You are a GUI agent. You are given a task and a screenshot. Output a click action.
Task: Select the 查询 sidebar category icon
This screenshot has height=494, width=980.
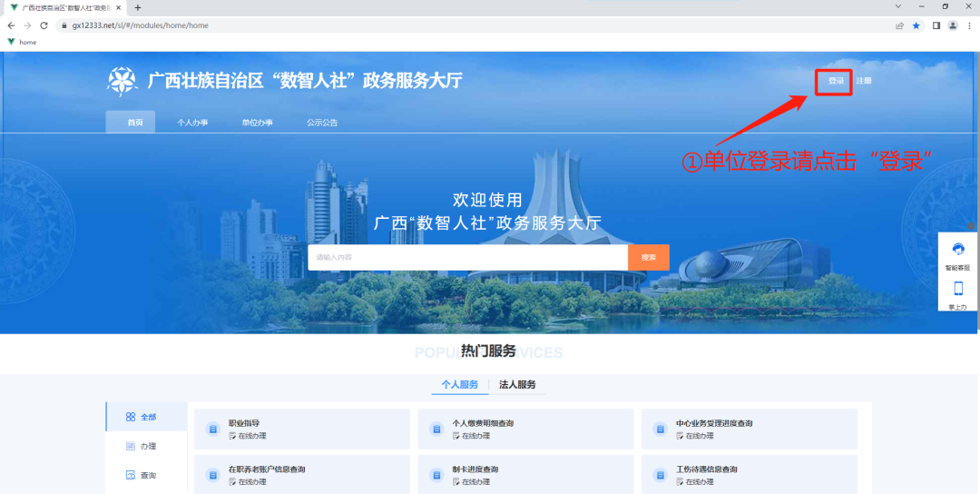point(131,475)
